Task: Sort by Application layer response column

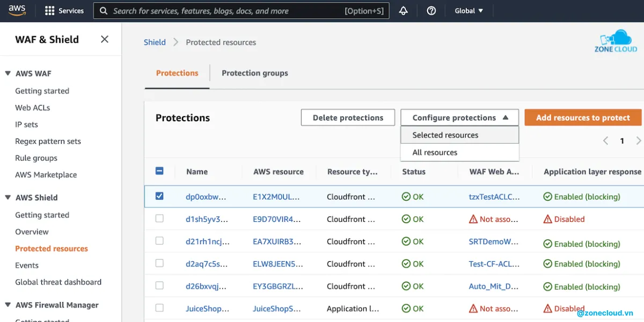Action: point(592,172)
